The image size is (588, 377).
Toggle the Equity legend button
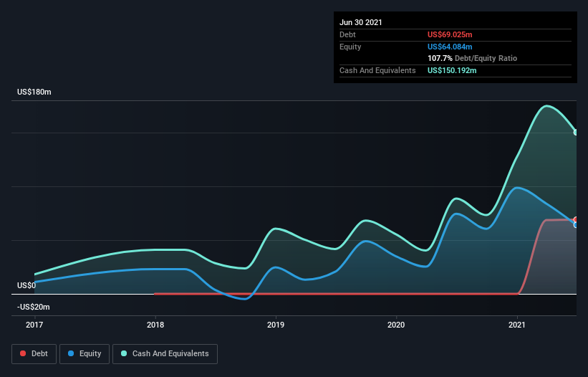(85, 354)
